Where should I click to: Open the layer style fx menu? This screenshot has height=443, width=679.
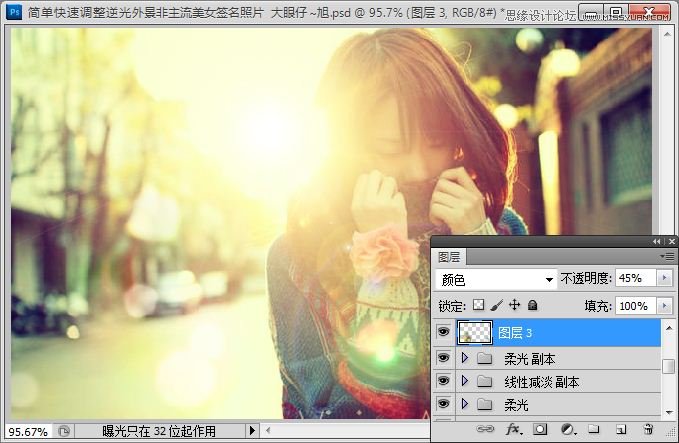tap(514, 429)
